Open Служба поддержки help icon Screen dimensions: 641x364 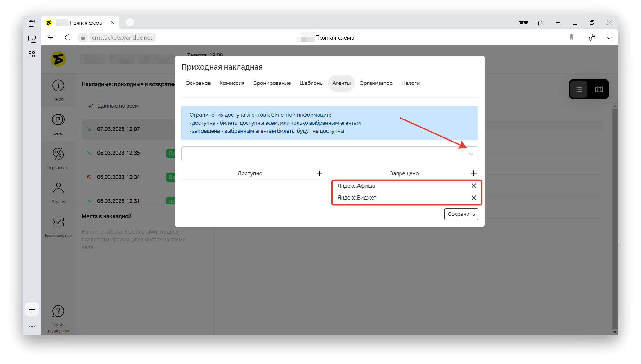[x=58, y=311]
